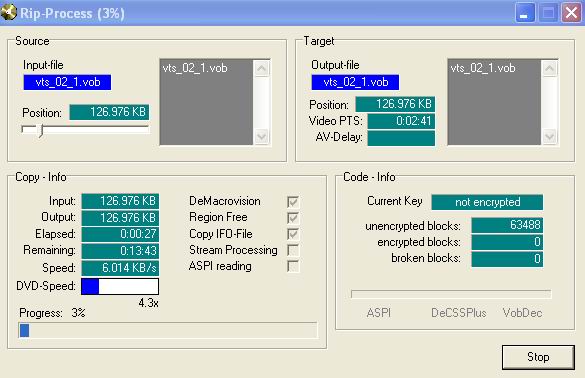Click the ASPI label in Code-Info
585x378 pixels.
point(379,313)
